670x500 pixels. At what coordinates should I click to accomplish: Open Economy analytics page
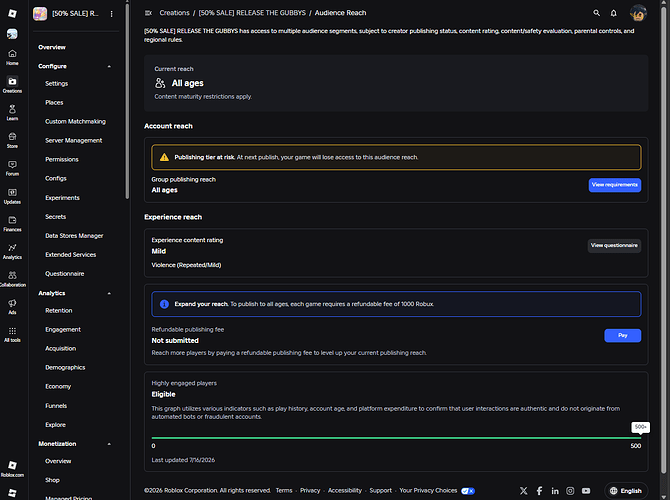58,386
